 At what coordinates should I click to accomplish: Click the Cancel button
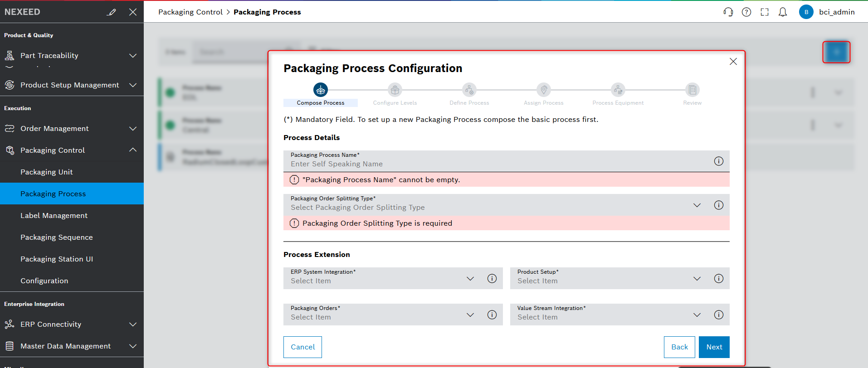click(302, 347)
